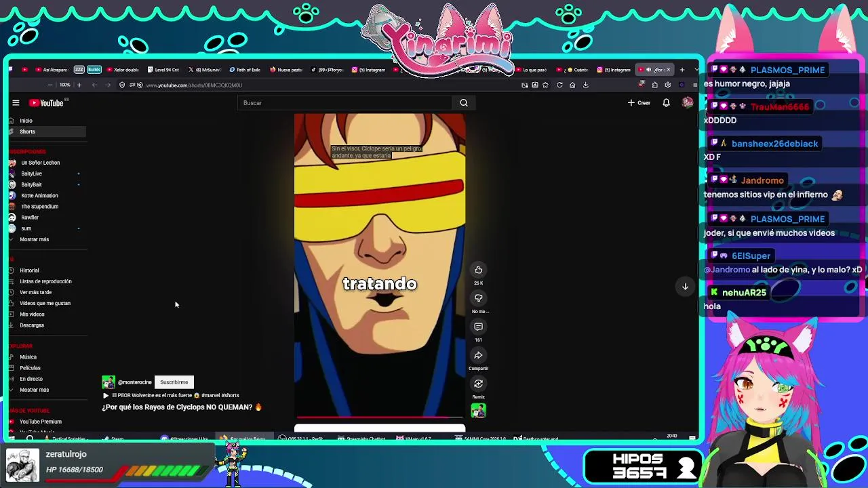Screen dimensions: 868x488
Task: Expand subscriptions with Mostrar más
Action: [x=34, y=239]
